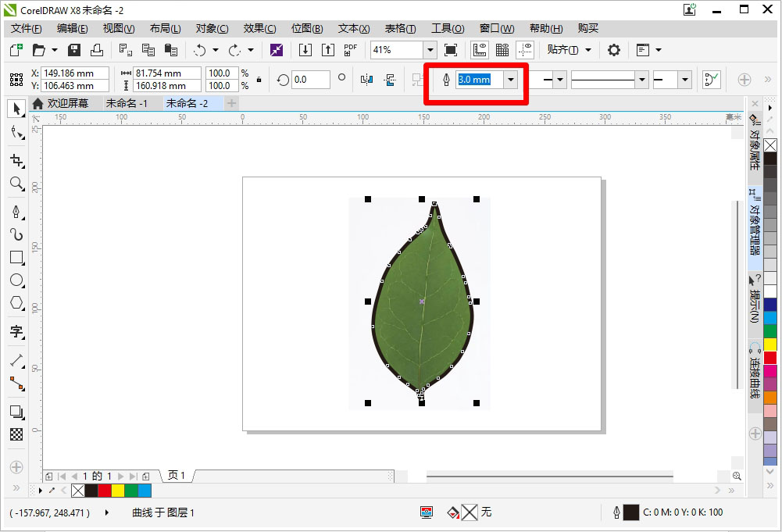The height and width of the screenshot is (532, 782).
Task: Toggle Show guidelines button
Action: coord(525,50)
